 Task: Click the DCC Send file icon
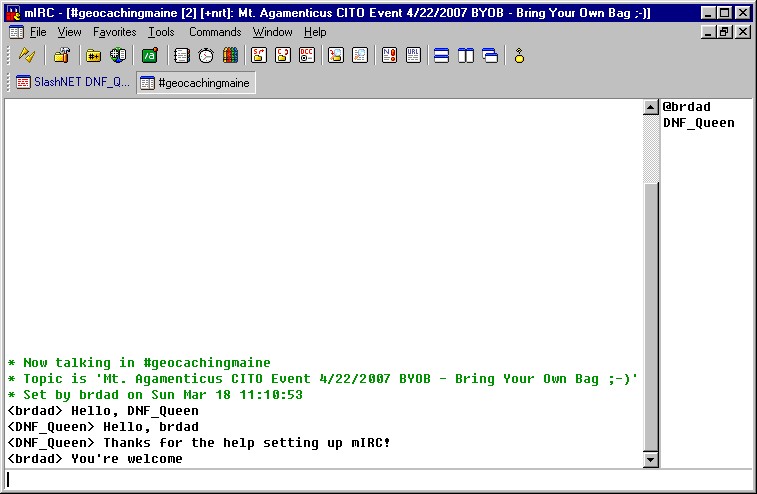point(259,56)
